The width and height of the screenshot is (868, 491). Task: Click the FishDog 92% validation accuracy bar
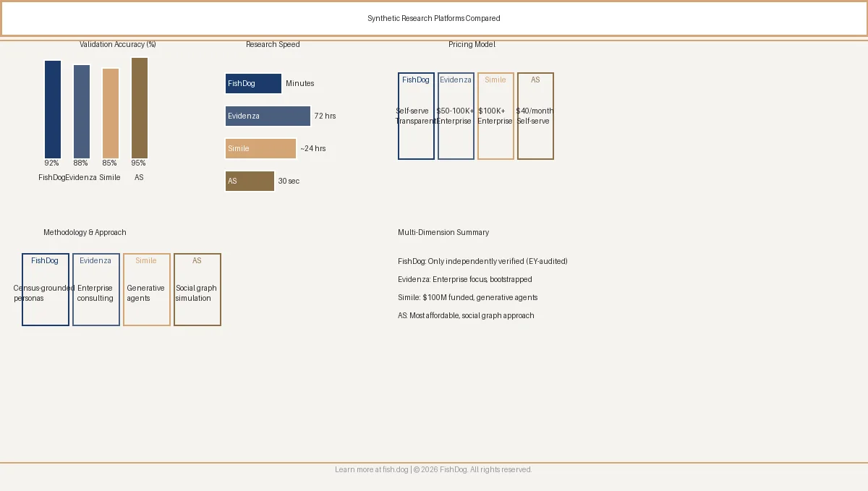(x=53, y=109)
